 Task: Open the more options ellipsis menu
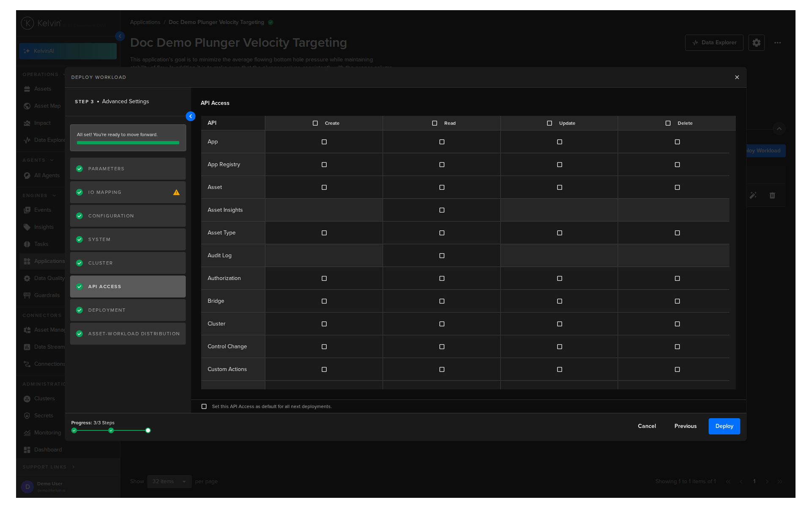click(x=777, y=43)
